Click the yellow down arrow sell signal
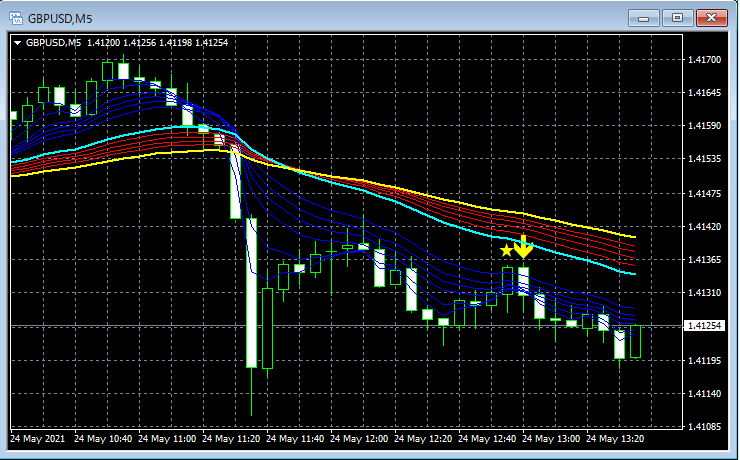Screen dimensions: 740x460 [x=523, y=247]
